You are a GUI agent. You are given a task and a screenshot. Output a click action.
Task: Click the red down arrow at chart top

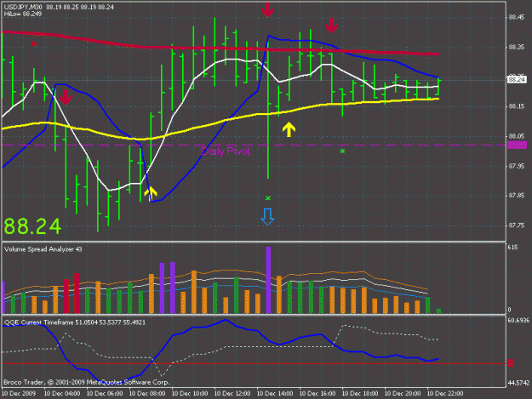[x=267, y=9]
